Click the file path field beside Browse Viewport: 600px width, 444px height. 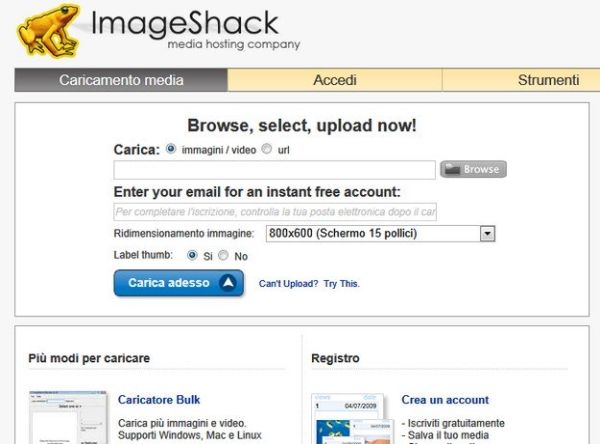click(274, 170)
